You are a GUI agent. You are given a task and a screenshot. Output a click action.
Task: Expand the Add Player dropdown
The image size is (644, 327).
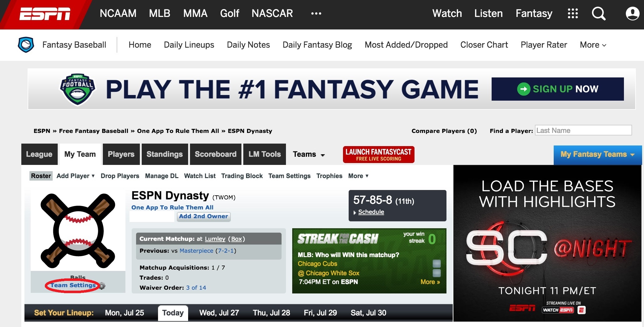pos(76,176)
